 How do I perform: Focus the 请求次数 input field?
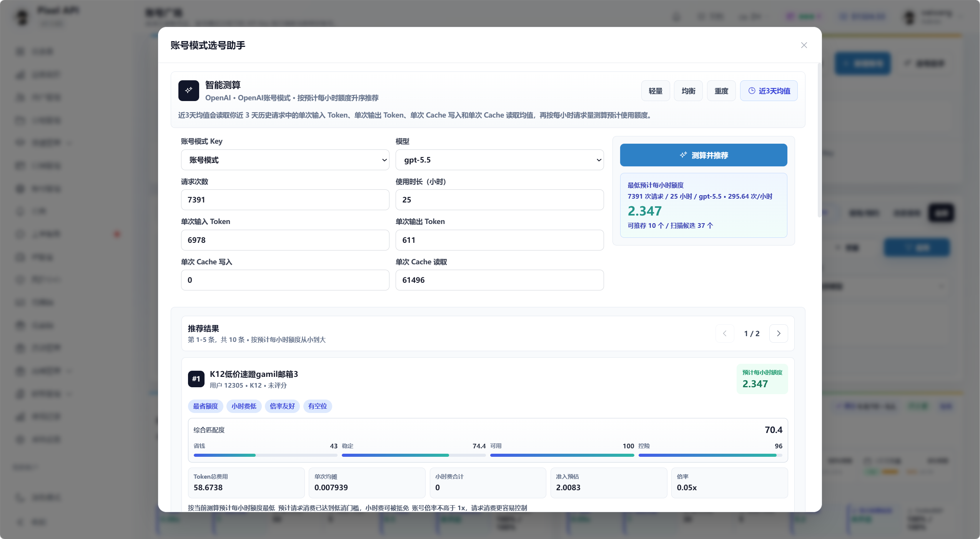point(285,200)
